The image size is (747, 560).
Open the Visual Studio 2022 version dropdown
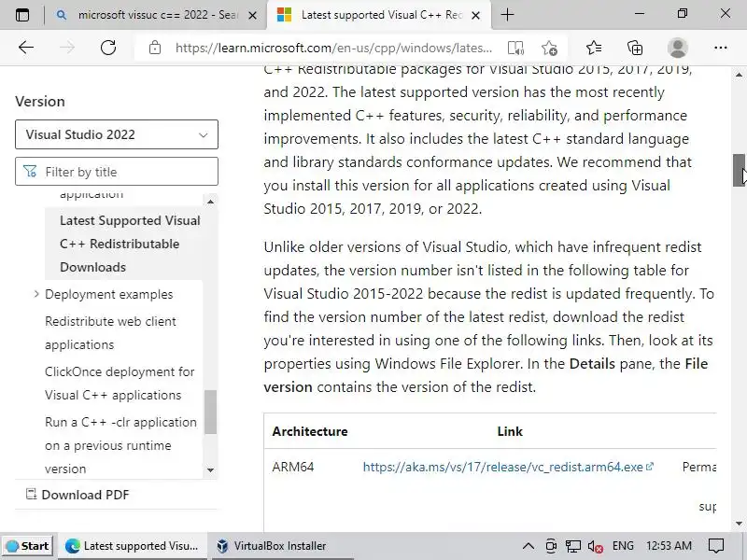tap(117, 134)
